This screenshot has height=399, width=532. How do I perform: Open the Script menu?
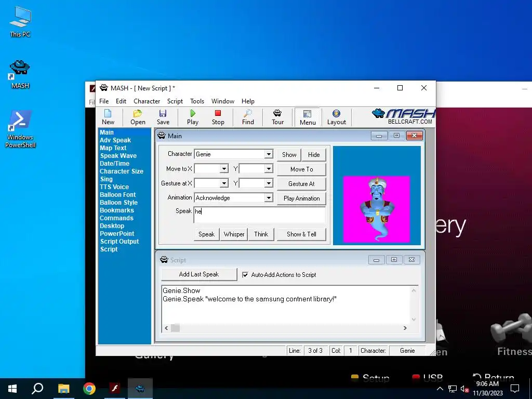pyautogui.click(x=175, y=101)
